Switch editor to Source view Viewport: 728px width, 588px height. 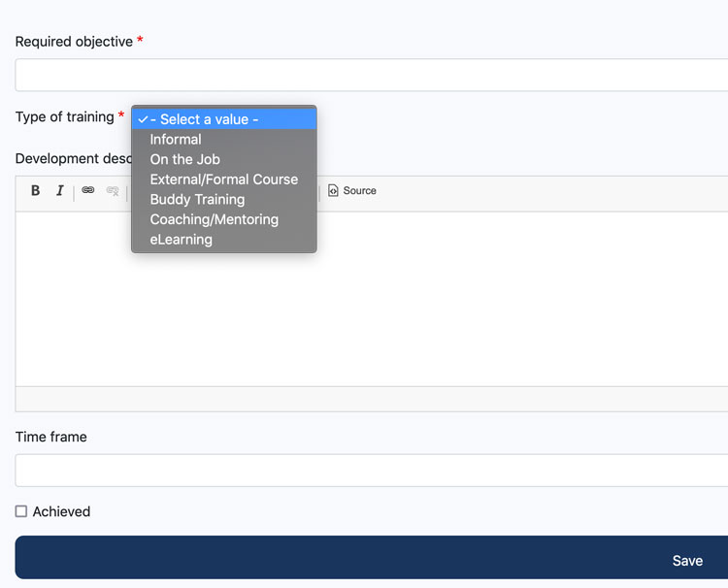coord(352,191)
